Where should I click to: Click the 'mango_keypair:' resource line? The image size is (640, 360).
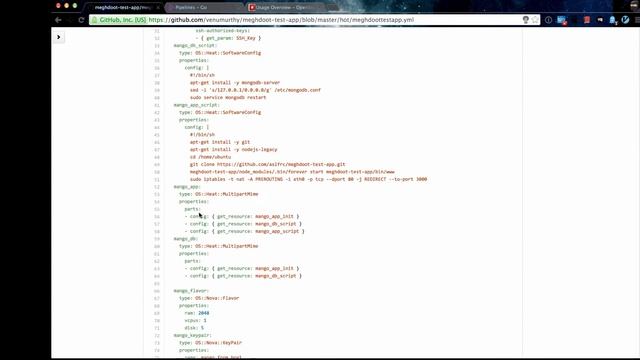point(192,335)
